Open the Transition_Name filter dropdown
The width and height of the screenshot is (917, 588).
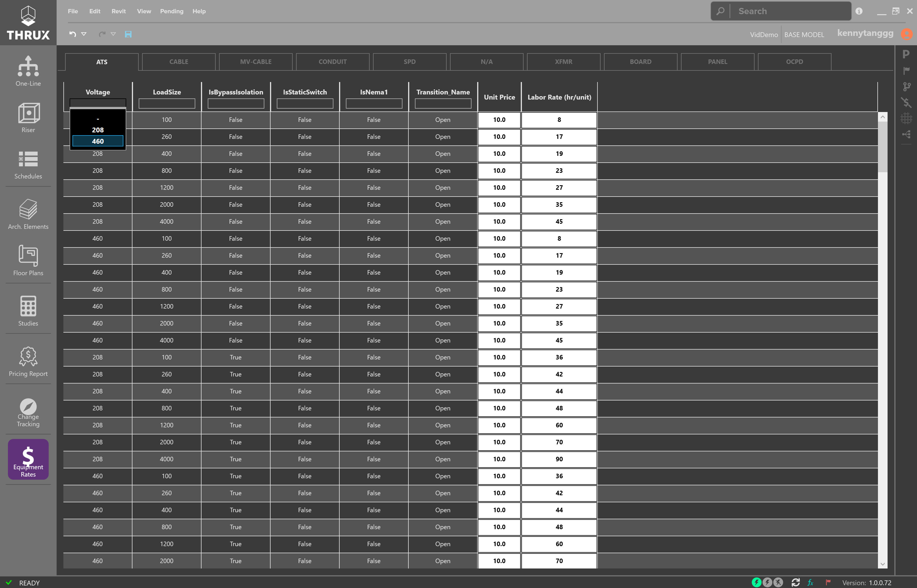pyautogui.click(x=443, y=104)
